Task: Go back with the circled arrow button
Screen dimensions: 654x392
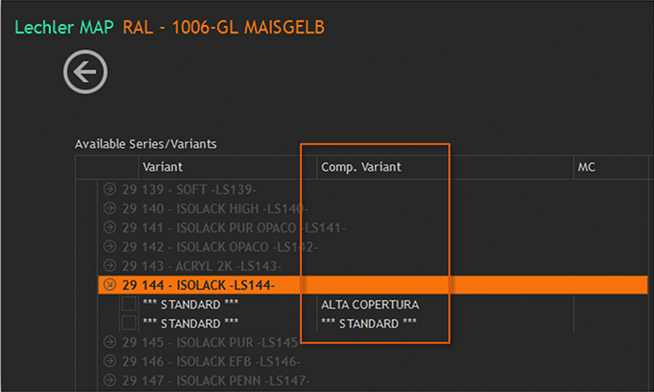Action: (86, 72)
